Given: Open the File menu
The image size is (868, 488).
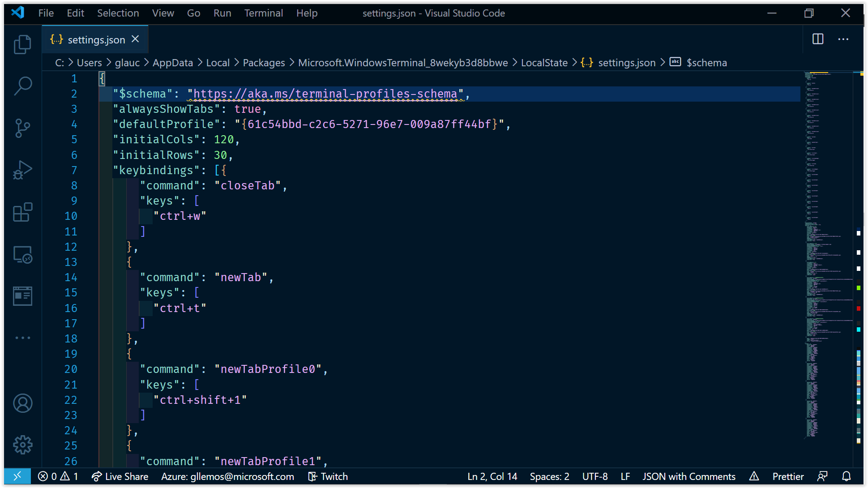Looking at the screenshot, I should pos(46,13).
